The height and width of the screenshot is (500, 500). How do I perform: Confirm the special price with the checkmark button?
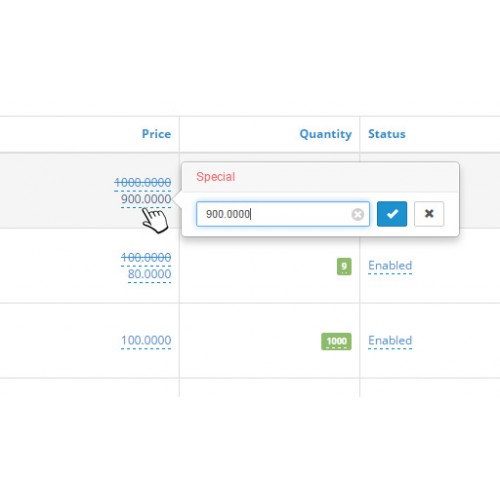pos(392,214)
